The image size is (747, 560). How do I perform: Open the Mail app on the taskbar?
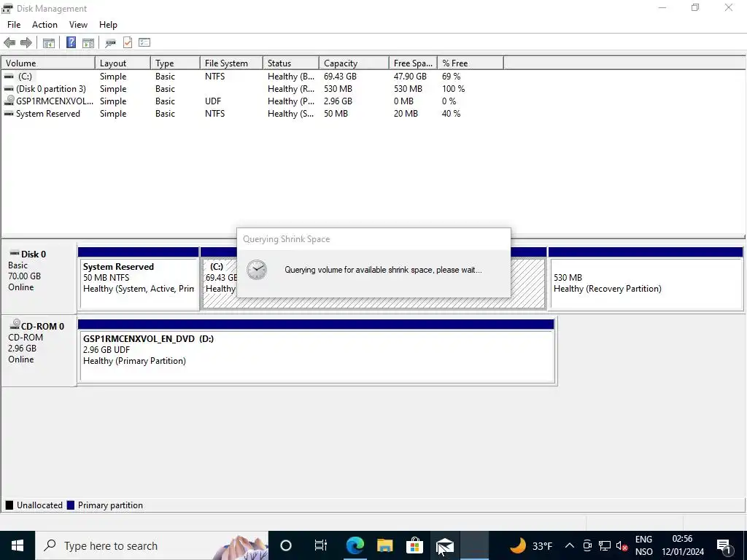pos(445,545)
